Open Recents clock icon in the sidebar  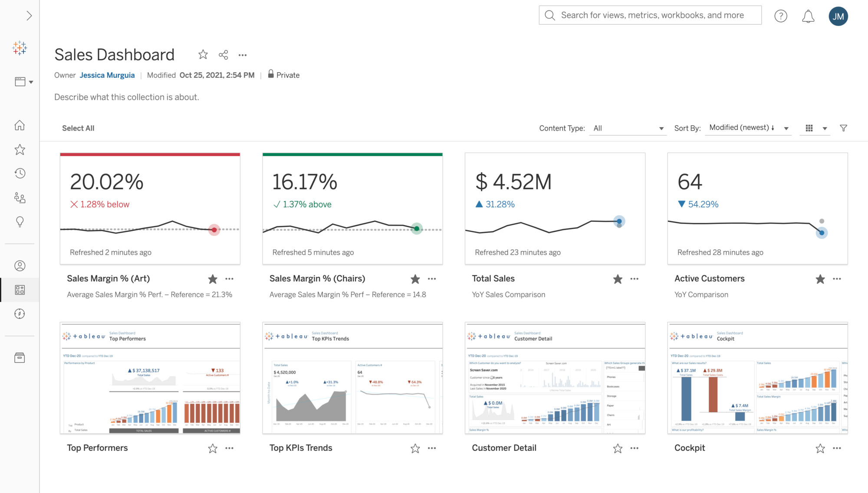20,174
